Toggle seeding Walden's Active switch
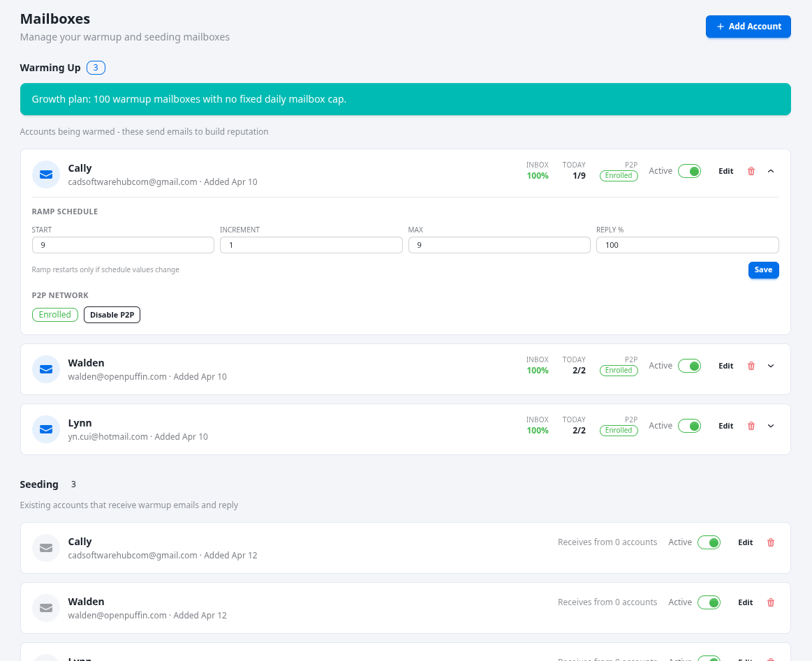The width and height of the screenshot is (812, 661). pyautogui.click(x=709, y=602)
